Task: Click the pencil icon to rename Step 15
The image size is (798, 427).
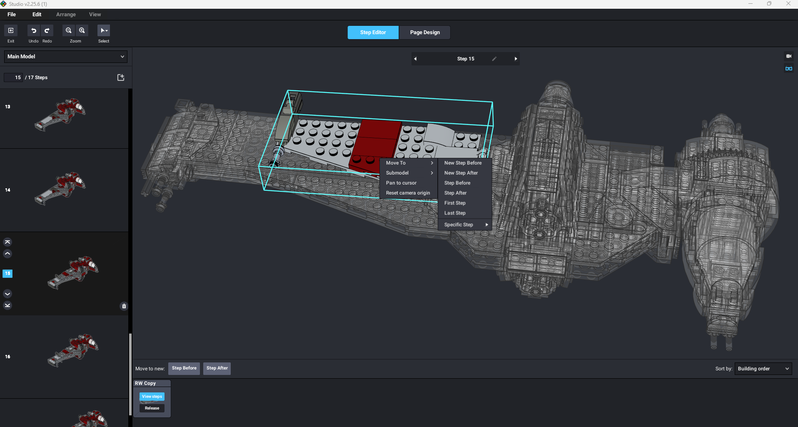Action: click(493, 59)
